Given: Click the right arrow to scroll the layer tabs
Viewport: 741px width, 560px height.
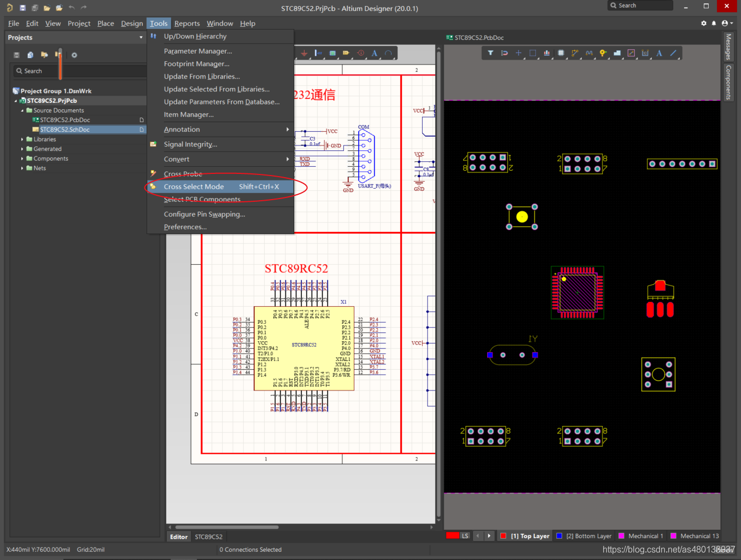Looking at the screenshot, I should (x=489, y=536).
